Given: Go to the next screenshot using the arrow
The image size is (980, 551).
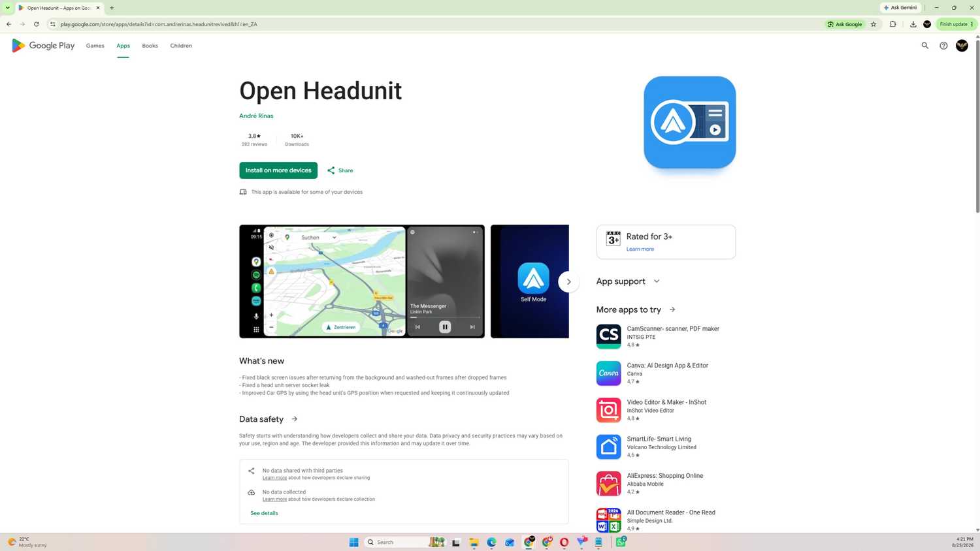Looking at the screenshot, I should tap(568, 282).
